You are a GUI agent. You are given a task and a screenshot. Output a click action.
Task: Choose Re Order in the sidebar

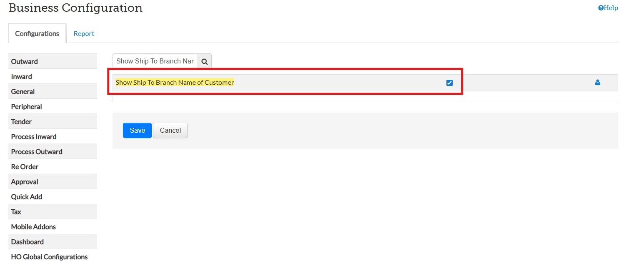coord(25,167)
